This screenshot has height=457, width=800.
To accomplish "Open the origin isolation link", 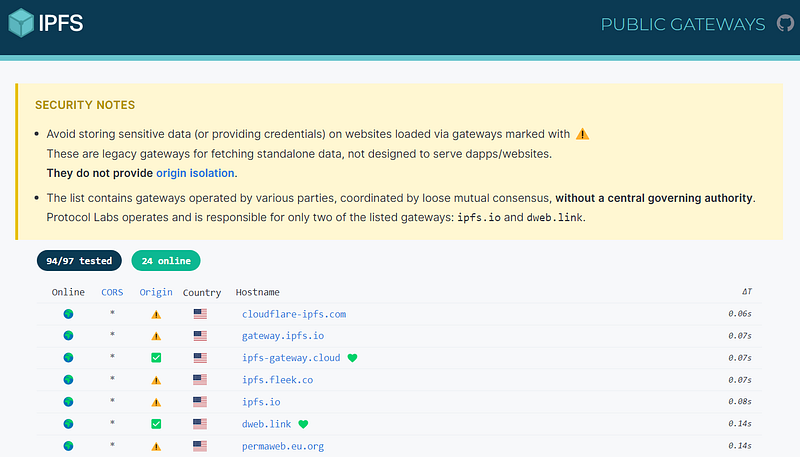I will [195, 173].
